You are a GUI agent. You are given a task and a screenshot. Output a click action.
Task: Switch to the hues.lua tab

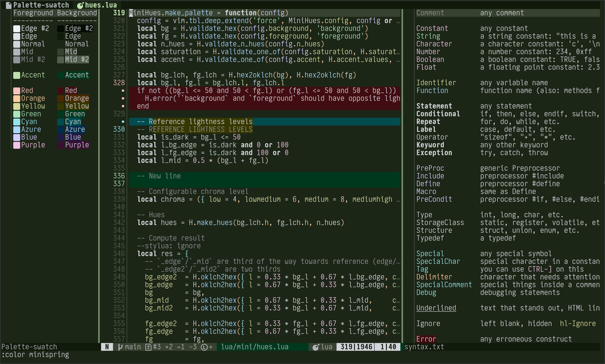tap(101, 5)
